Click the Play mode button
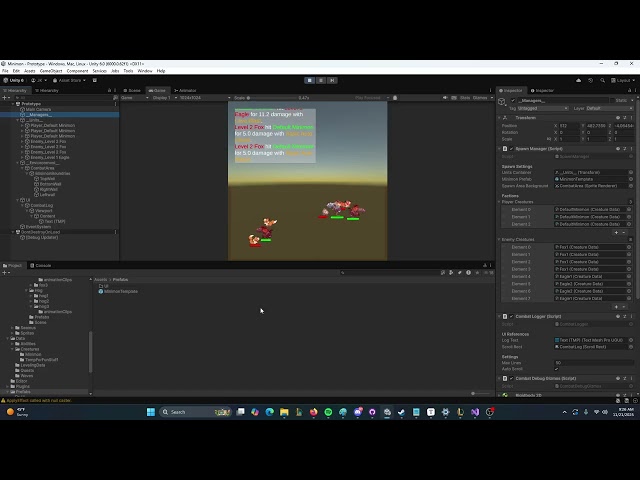This screenshot has height=480, width=640. (x=310, y=80)
